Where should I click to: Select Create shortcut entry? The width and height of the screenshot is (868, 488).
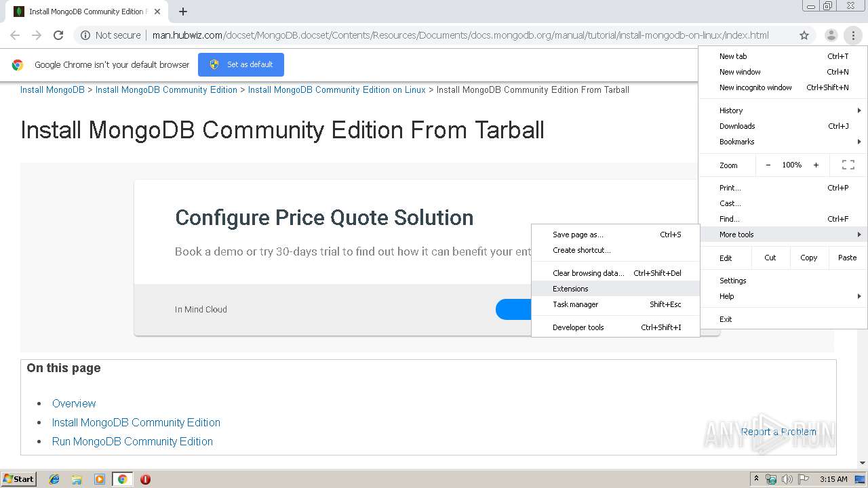(x=616, y=250)
